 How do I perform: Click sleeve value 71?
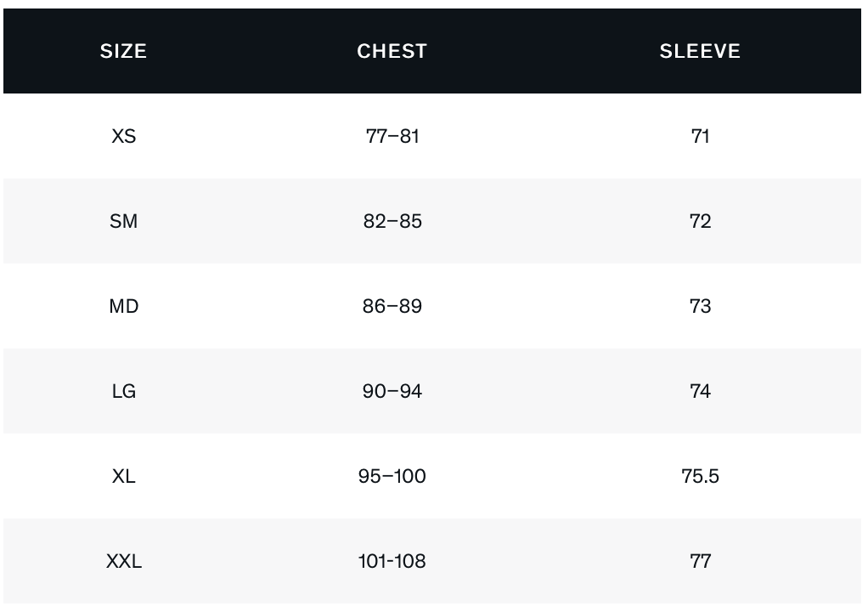pos(700,136)
